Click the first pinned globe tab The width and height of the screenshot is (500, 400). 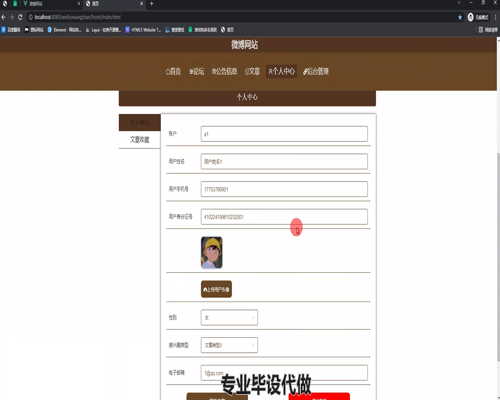point(5,4)
